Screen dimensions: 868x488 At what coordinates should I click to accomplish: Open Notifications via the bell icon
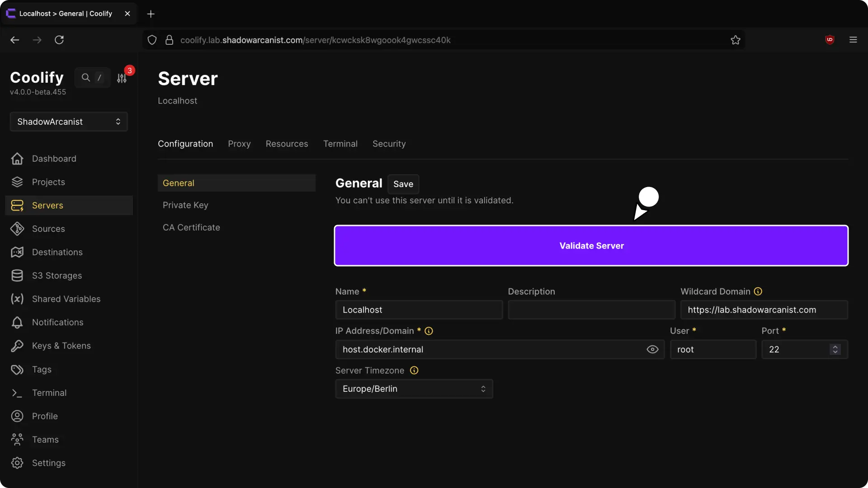point(17,322)
